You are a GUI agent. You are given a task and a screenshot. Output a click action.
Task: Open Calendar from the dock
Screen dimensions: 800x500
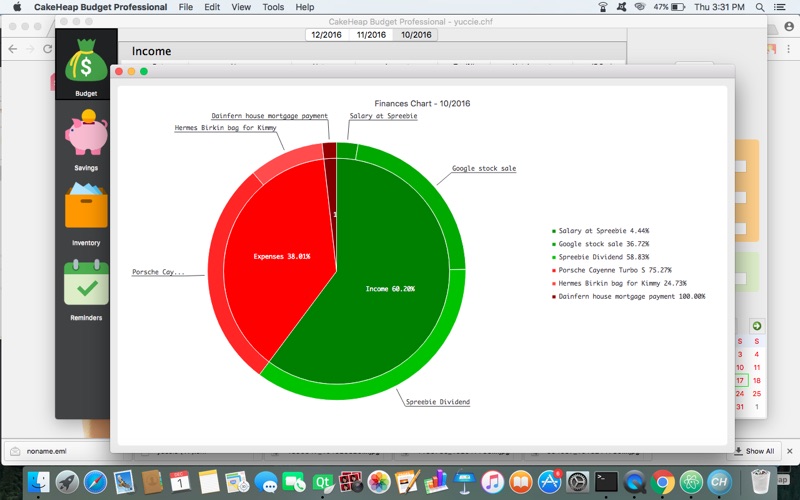pyautogui.click(x=180, y=482)
